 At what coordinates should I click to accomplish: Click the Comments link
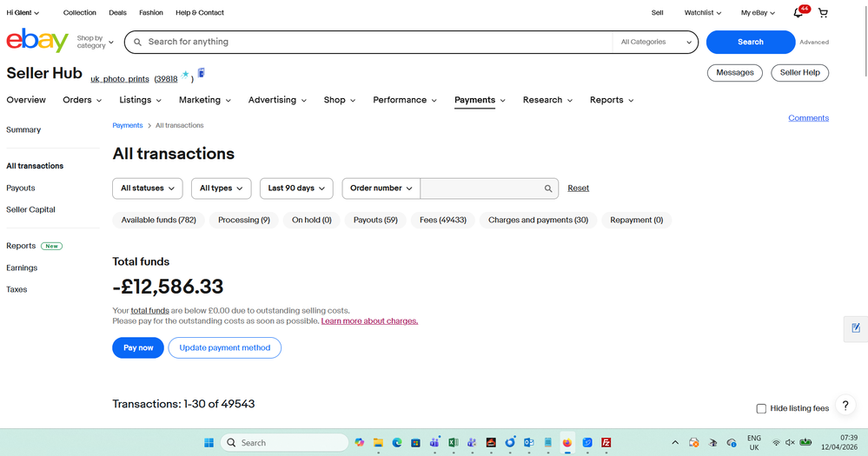click(808, 118)
